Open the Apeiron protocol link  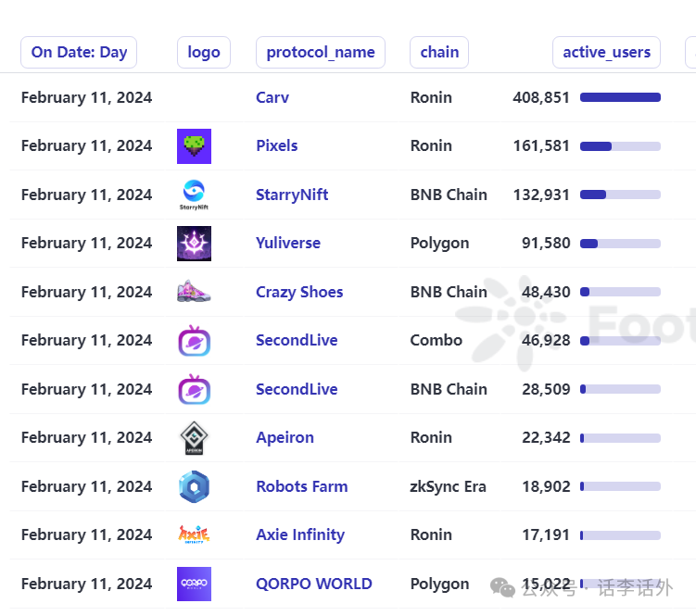285,438
